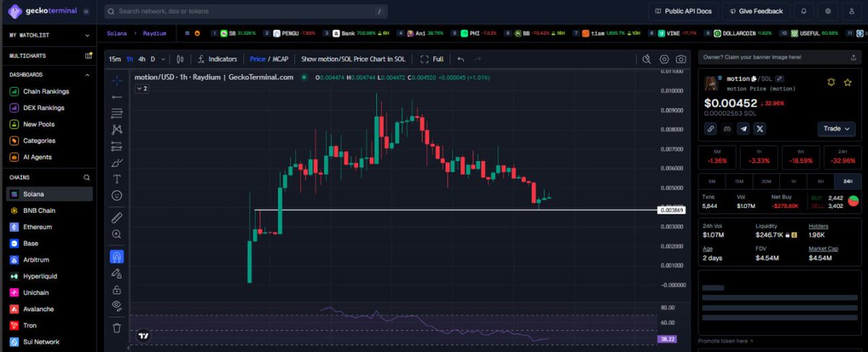Open Chain Rankings dashboard
The image size is (868, 352).
coord(46,91)
